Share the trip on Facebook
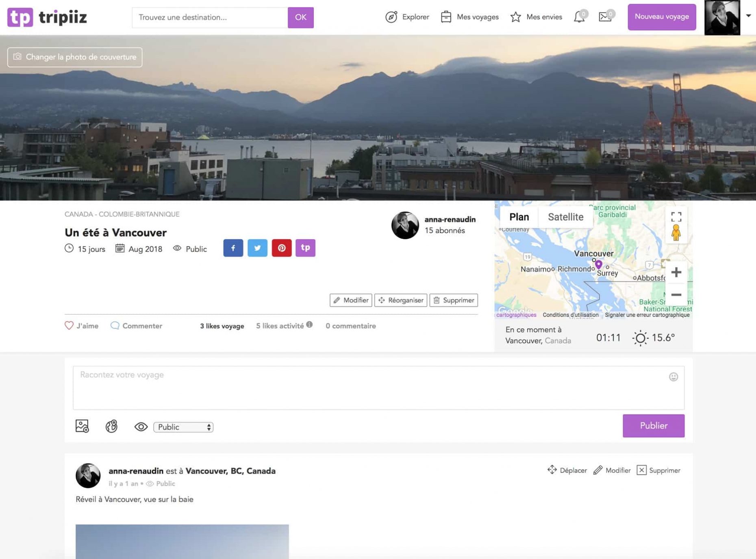Screen dimensions: 756x559 click(x=233, y=248)
